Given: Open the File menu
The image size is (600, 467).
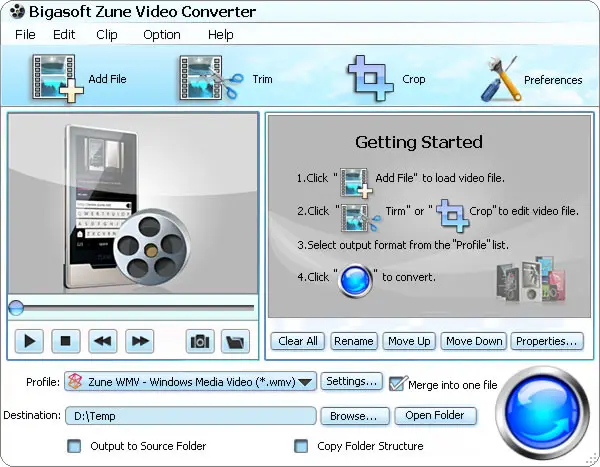Looking at the screenshot, I should coord(25,34).
